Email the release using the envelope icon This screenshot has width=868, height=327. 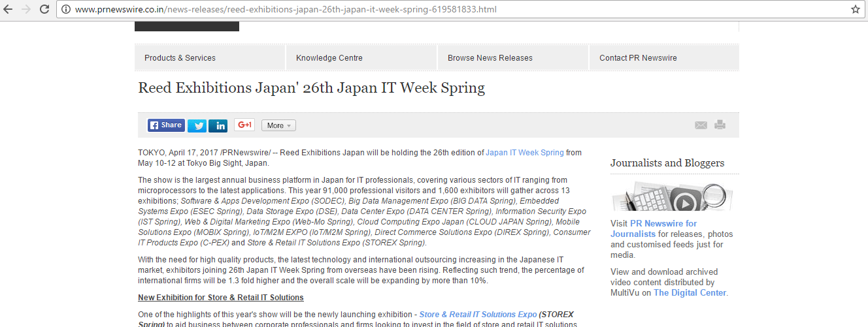(701, 125)
